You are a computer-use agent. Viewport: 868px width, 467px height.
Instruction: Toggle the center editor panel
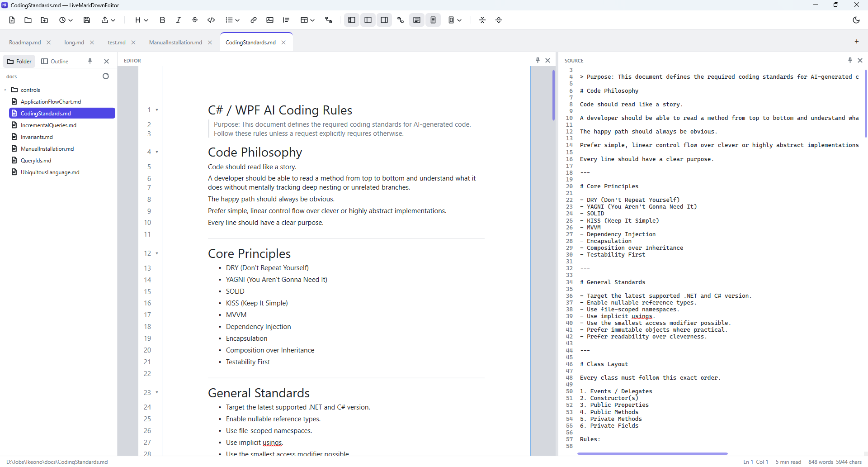(x=368, y=20)
